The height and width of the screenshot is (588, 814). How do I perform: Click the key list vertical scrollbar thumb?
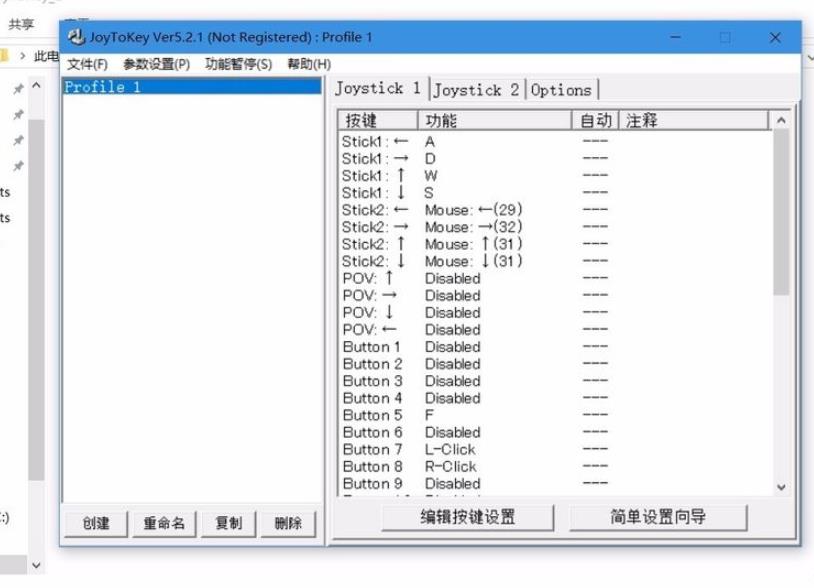[781, 212]
